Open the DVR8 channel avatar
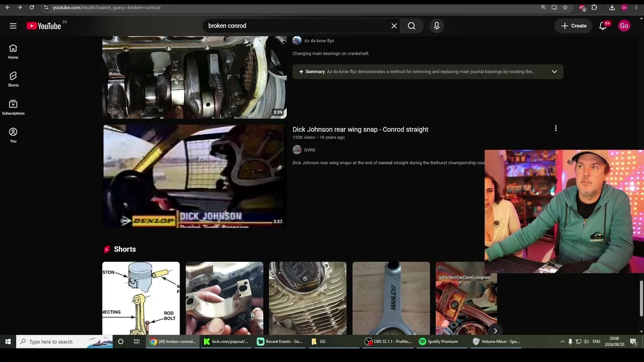 tap(297, 150)
